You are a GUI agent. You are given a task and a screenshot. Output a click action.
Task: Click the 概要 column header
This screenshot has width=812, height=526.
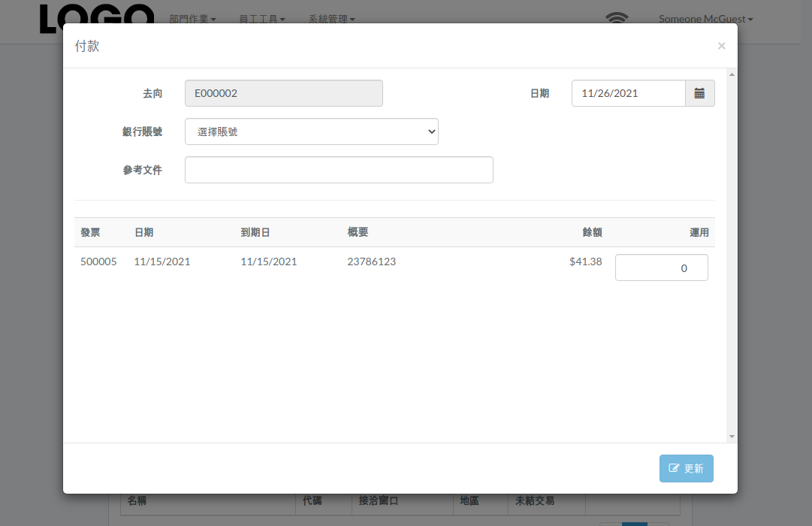(x=358, y=233)
